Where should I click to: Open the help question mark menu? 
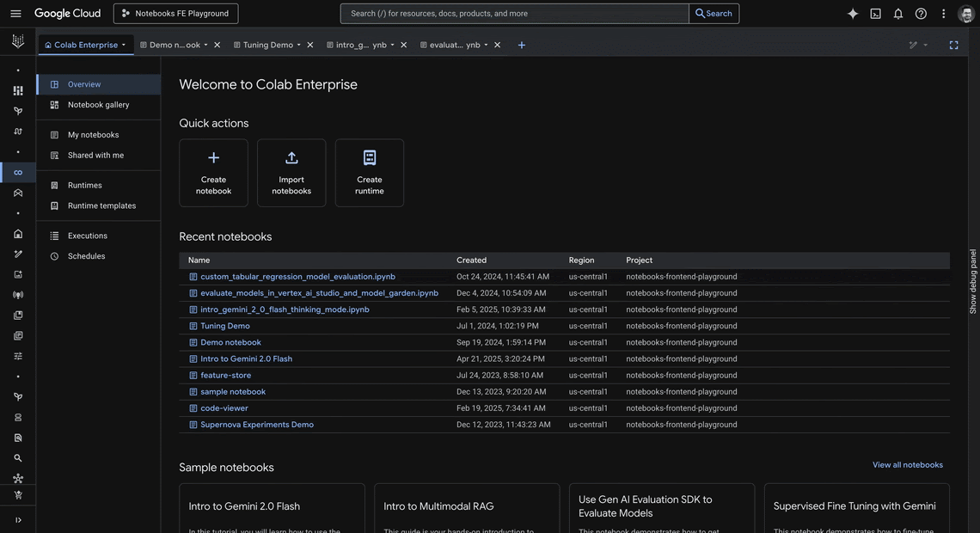921,13
